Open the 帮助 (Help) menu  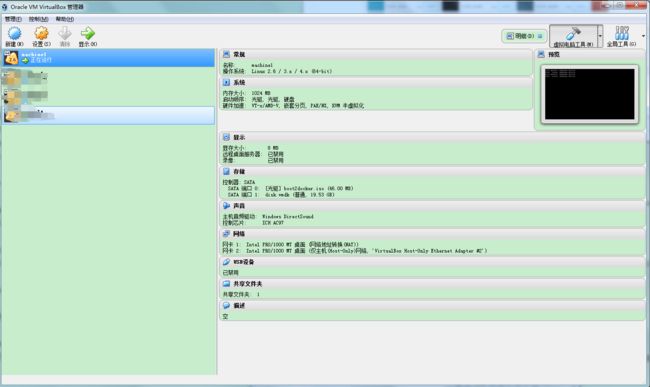click(x=65, y=19)
